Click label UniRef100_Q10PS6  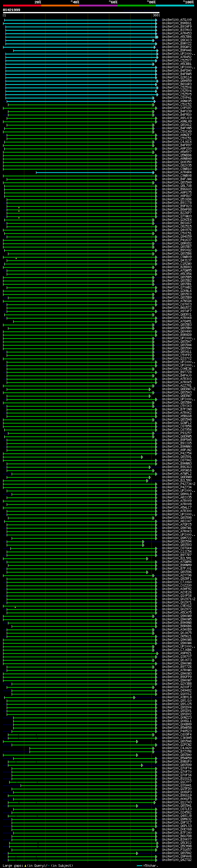[176, 596]
